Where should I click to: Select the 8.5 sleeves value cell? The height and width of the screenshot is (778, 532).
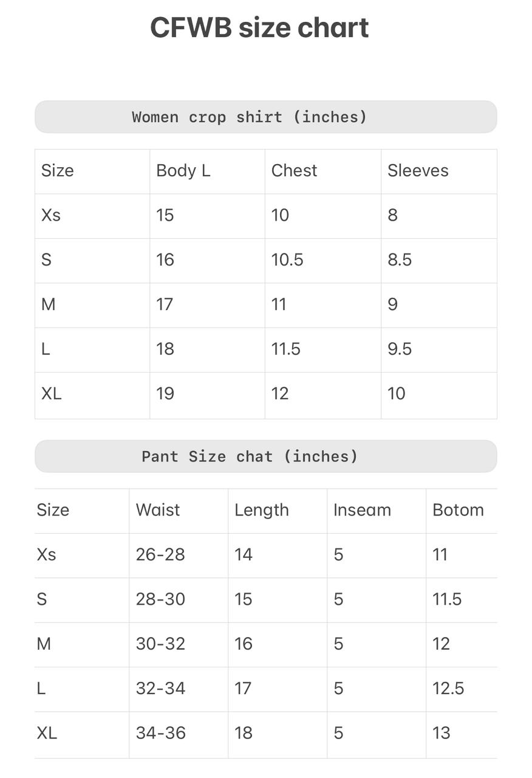400,260
